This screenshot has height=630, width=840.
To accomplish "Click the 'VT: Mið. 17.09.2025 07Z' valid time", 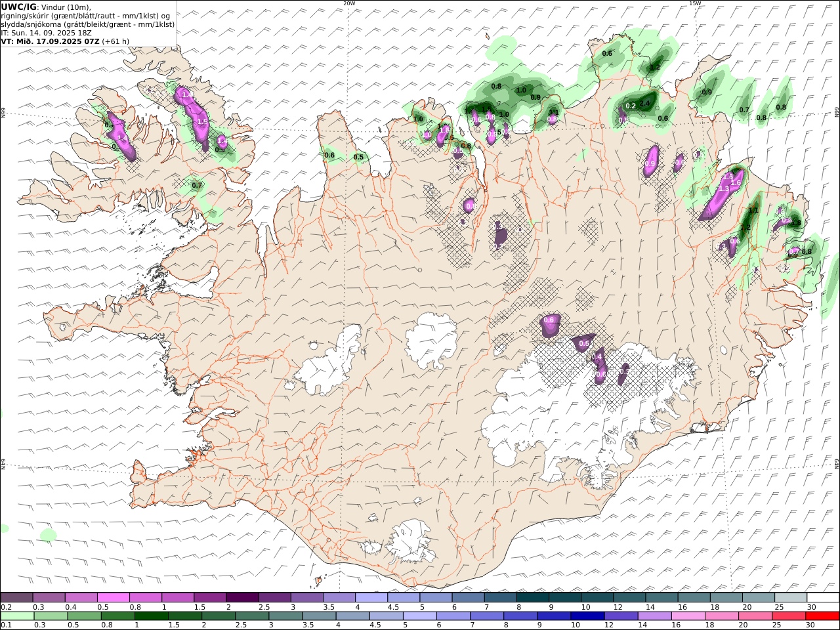I will pyautogui.click(x=51, y=41).
